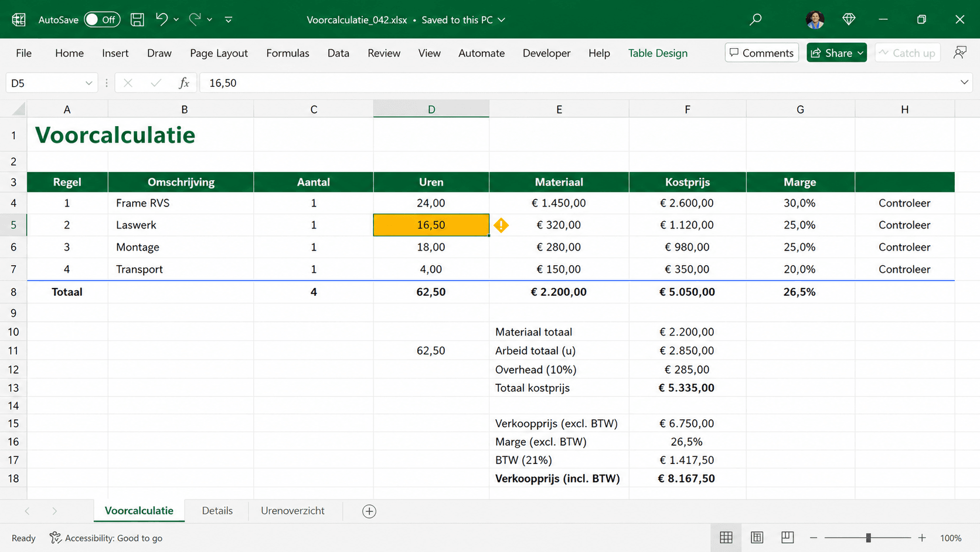
Task: Click Accessibility: Good to go status
Action: [x=106, y=538]
